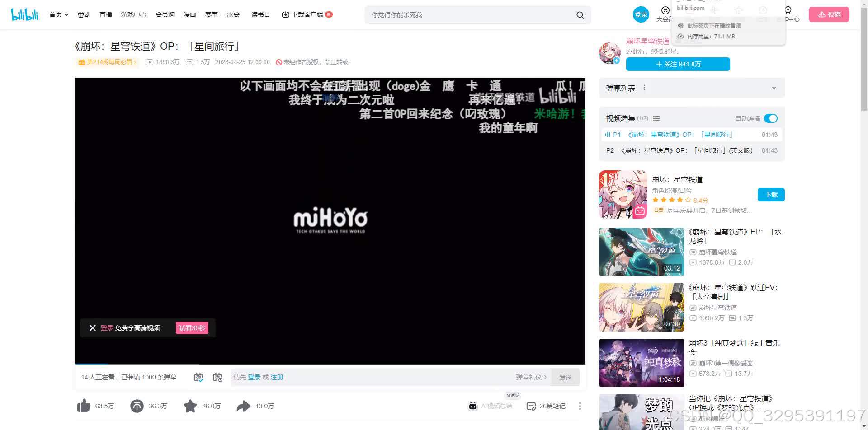Switch video list view layout icon
868x430 pixels.
point(656,118)
